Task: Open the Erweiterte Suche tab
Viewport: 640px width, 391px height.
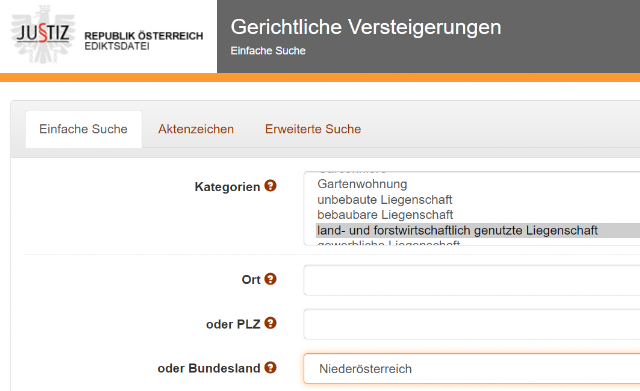Action: [x=313, y=129]
